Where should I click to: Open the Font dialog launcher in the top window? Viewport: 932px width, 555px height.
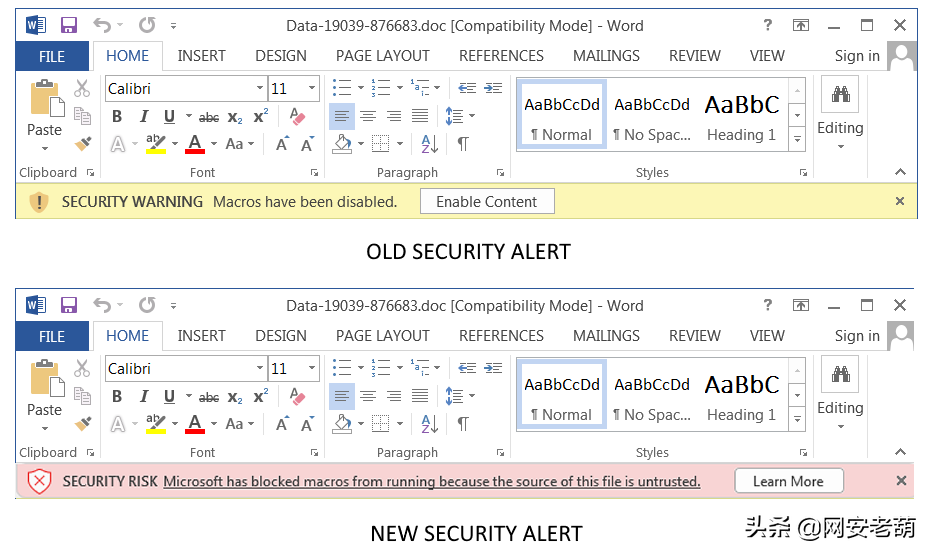314,173
